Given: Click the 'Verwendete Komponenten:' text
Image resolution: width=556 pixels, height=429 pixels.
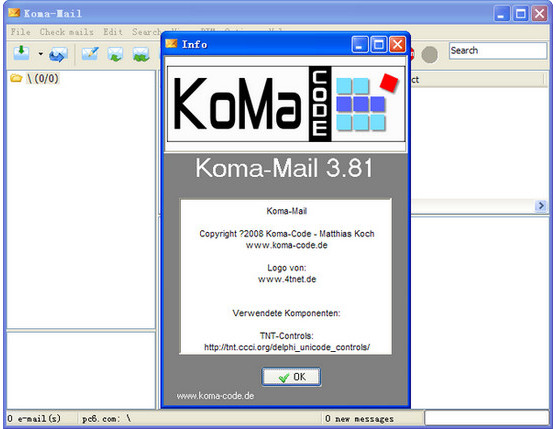Looking at the screenshot, I should point(287,313).
